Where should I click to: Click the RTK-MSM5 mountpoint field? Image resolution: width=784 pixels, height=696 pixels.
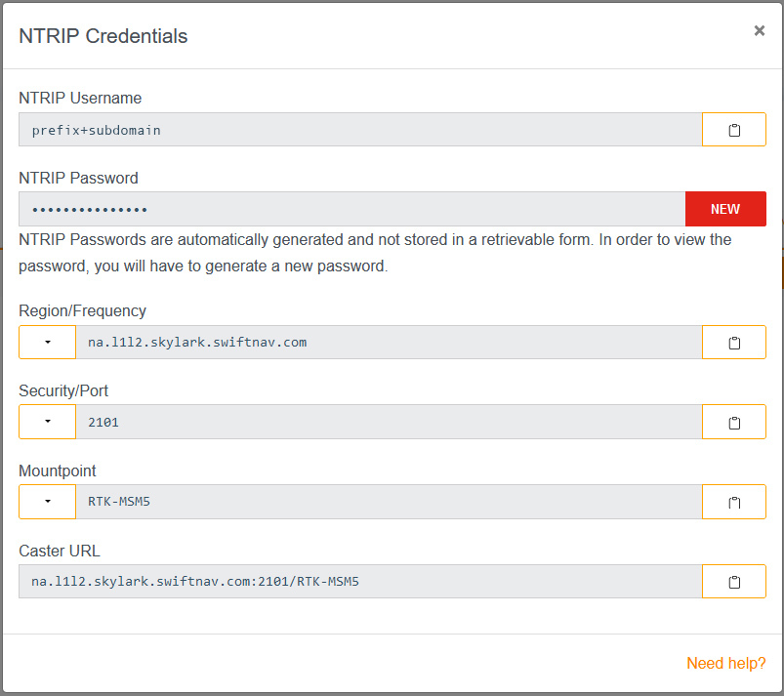(388, 503)
